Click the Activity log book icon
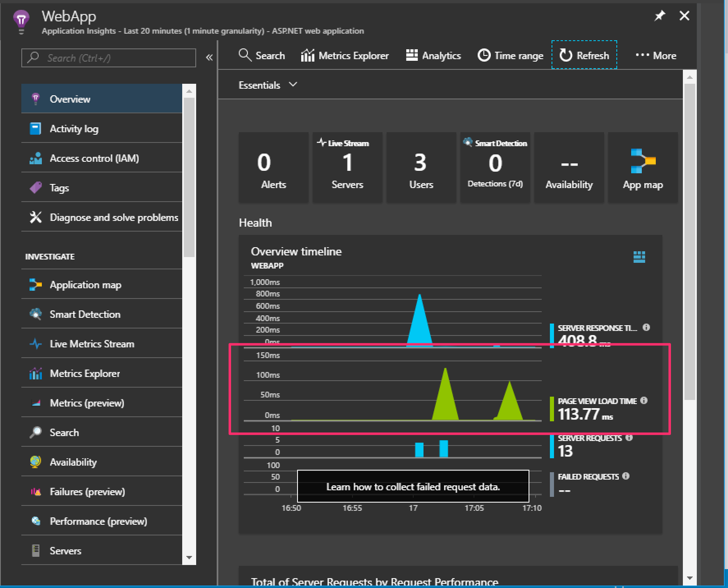728x588 pixels. tap(36, 129)
